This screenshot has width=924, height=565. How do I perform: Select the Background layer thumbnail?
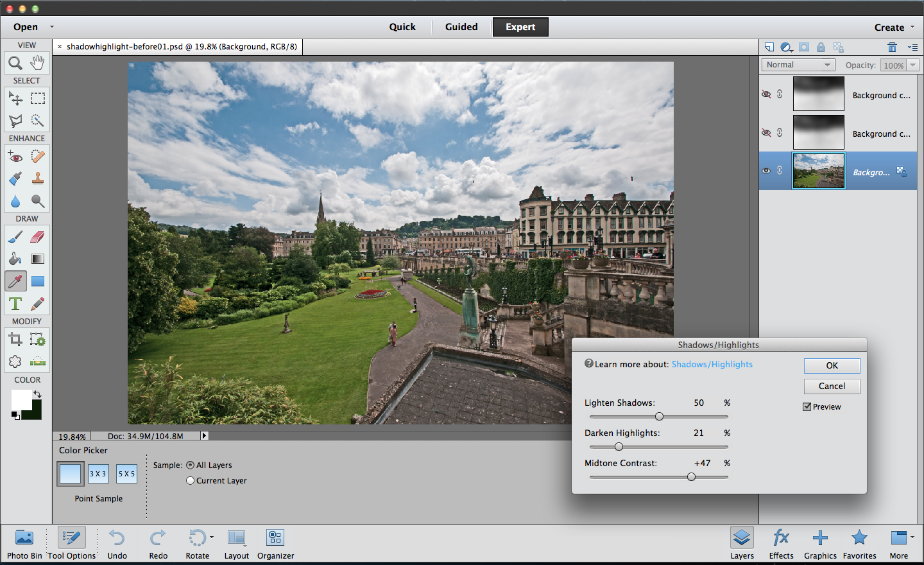(818, 170)
